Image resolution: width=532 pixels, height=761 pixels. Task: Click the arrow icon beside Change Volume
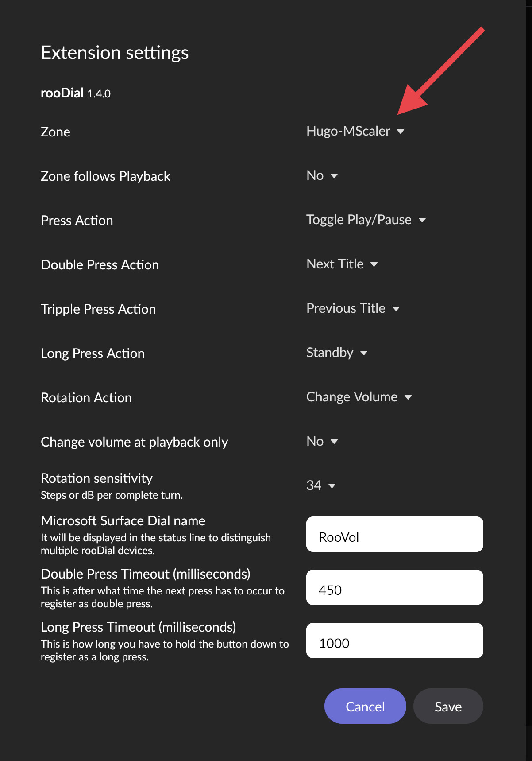[x=408, y=397]
